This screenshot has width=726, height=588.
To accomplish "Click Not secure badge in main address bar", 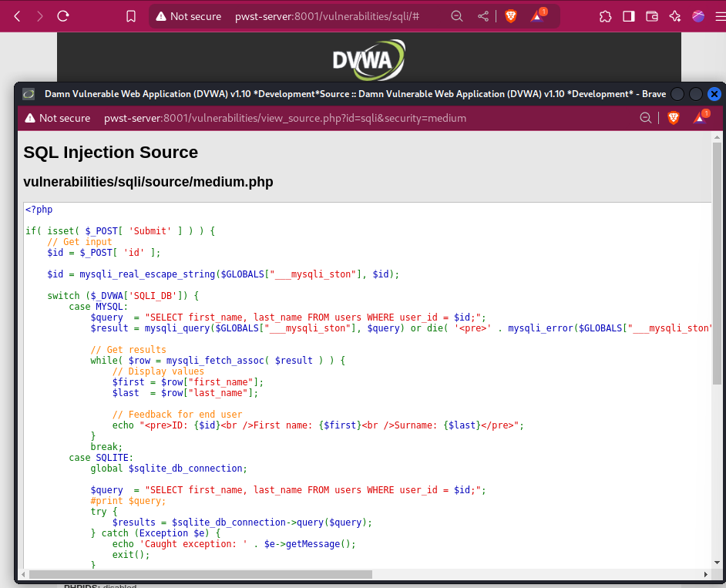I will (188, 16).
